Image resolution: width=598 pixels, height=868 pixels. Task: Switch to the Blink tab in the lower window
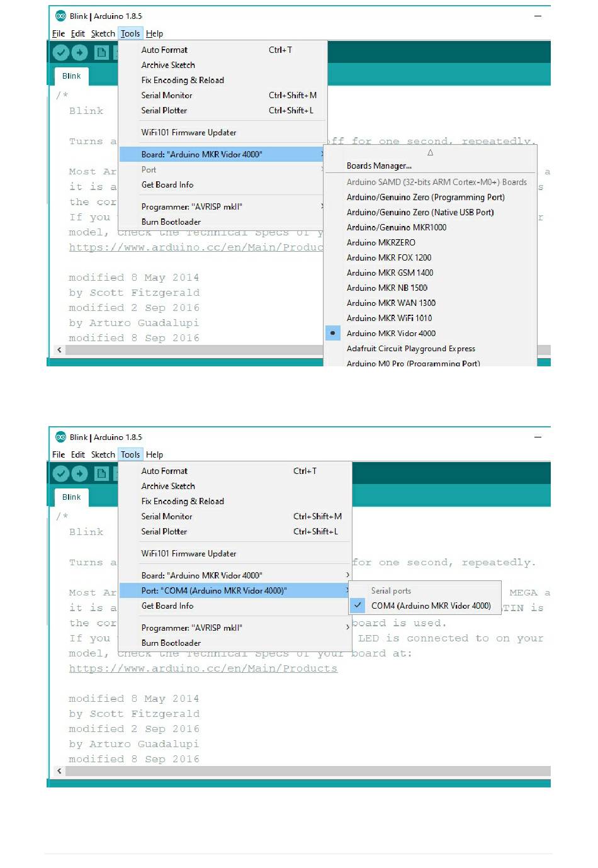click(x=71, y=497)
